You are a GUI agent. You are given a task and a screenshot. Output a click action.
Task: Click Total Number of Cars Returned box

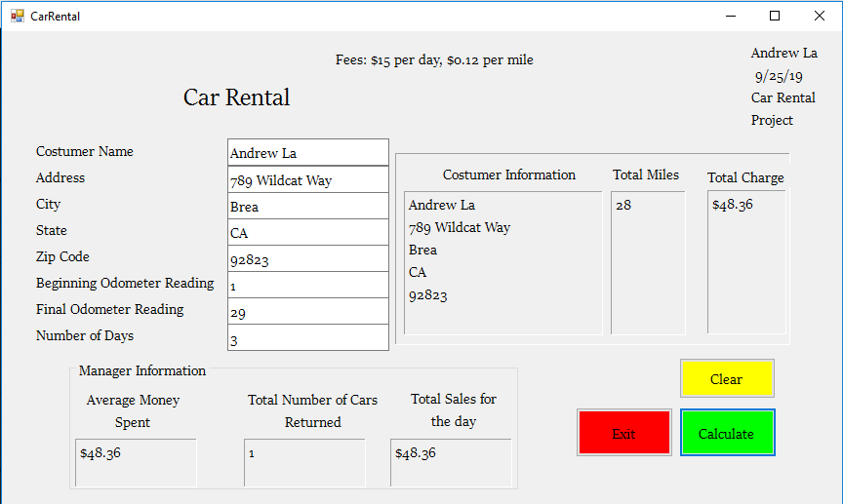[x=304, y=462]
